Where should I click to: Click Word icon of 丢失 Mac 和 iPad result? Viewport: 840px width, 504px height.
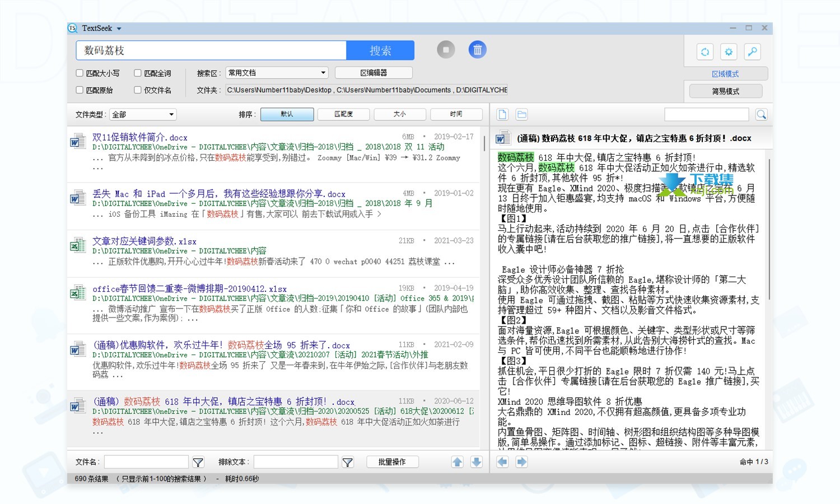click(77, 198)
